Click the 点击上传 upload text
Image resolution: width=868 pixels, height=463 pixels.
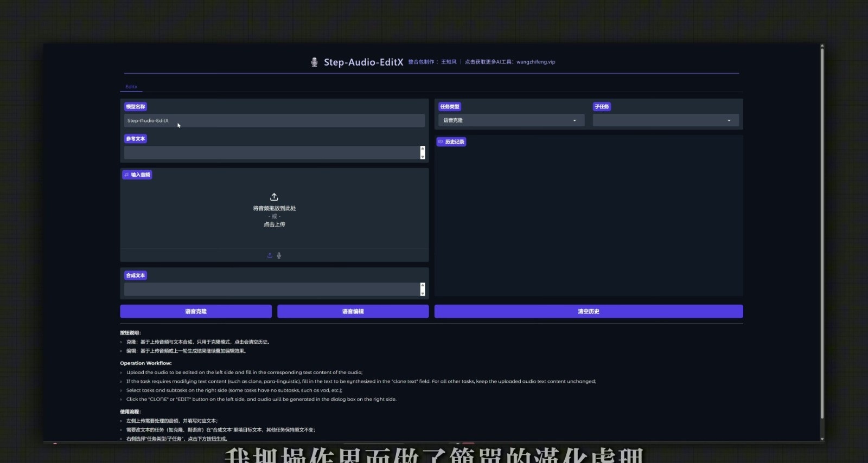pyautogui.click(x=274, y=224)
